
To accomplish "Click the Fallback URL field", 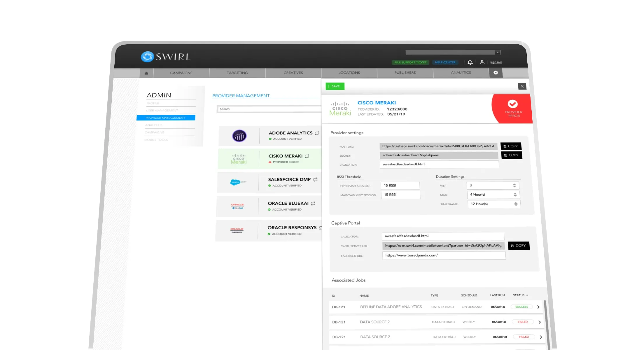I will point(444,256).
